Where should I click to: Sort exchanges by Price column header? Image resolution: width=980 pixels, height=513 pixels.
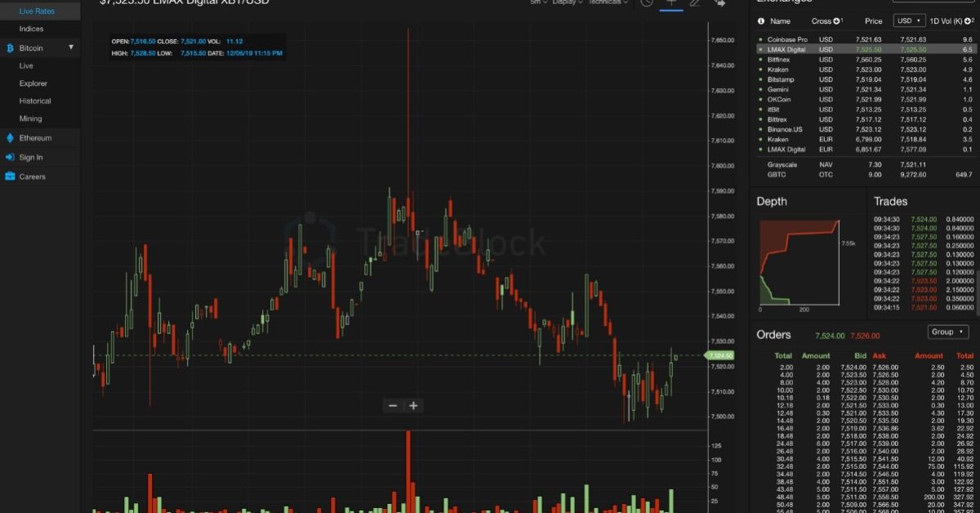[x=874, y=21]
